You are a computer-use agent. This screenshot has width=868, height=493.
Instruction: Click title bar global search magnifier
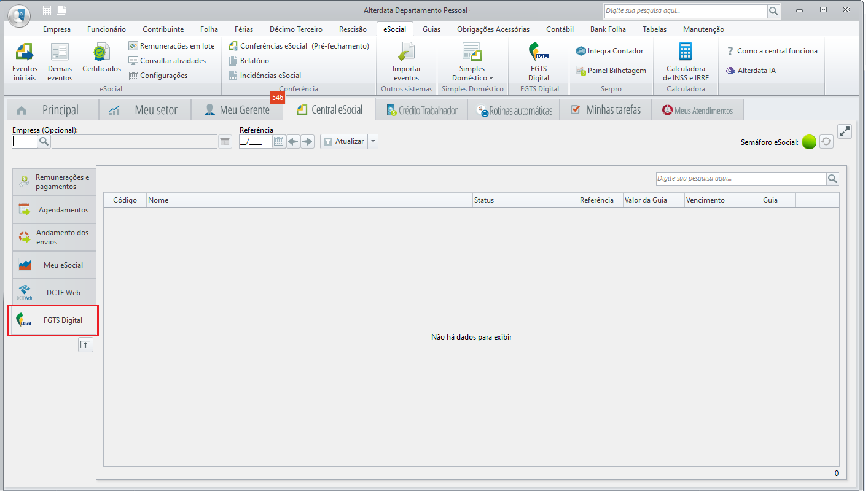point(774,10)
